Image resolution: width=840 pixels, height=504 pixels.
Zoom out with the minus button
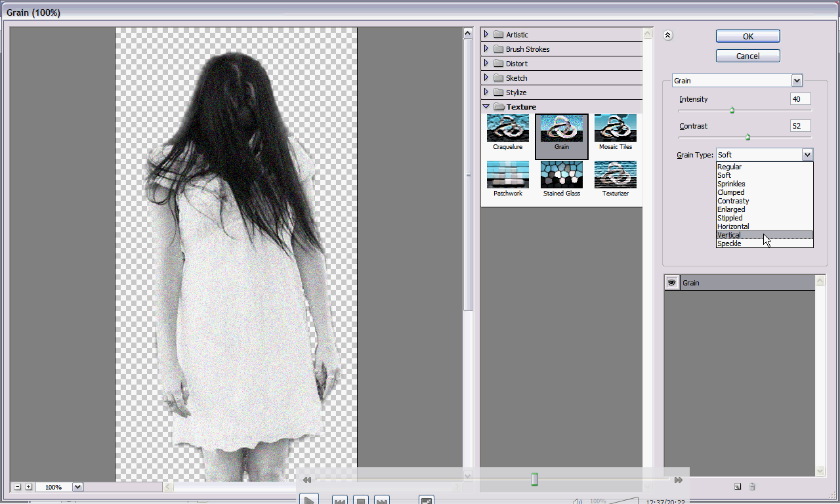tap(18, 487)
